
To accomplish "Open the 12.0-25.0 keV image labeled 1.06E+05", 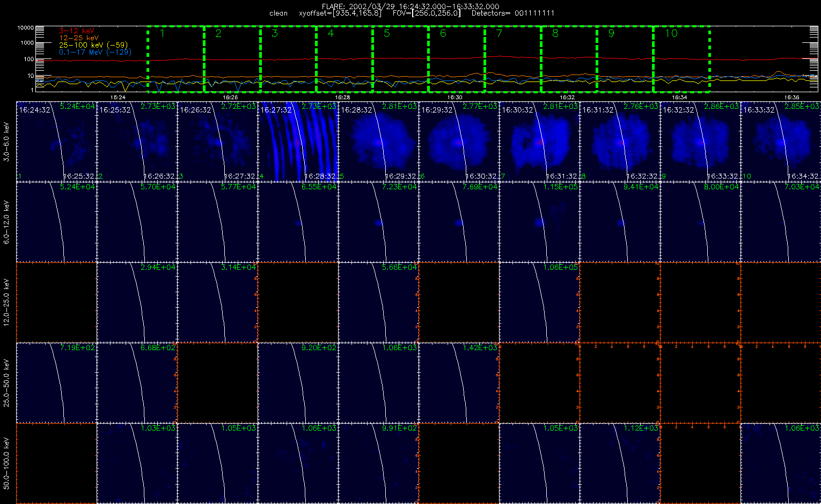I will [x=539, y=302].
